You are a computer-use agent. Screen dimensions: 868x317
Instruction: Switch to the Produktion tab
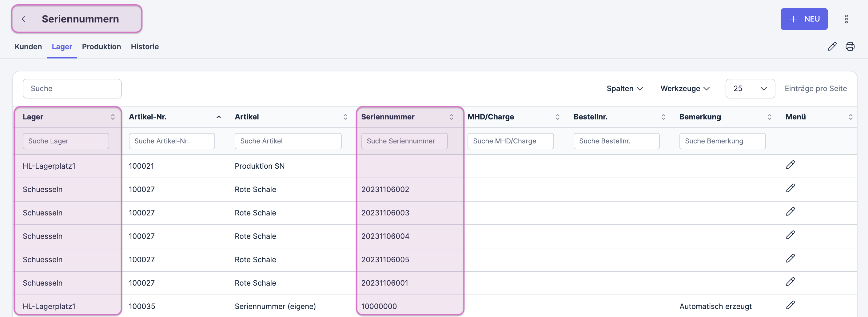pos(101,46)
